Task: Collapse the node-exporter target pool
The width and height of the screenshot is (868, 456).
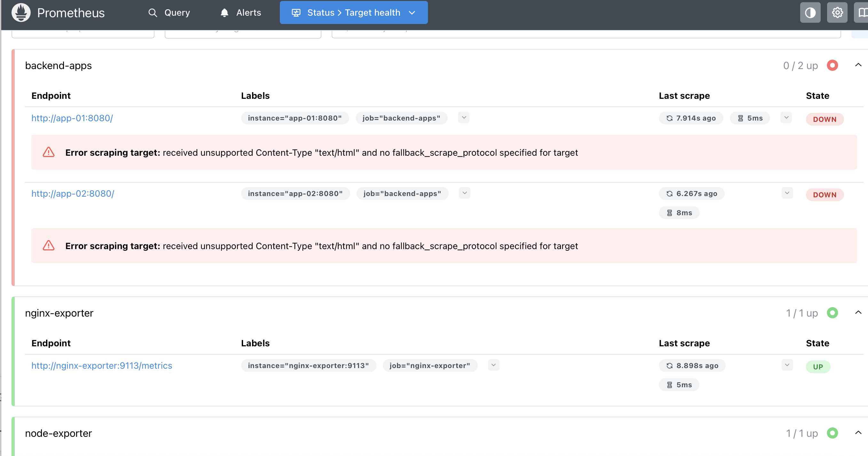Action: click(x=858, y=432)
